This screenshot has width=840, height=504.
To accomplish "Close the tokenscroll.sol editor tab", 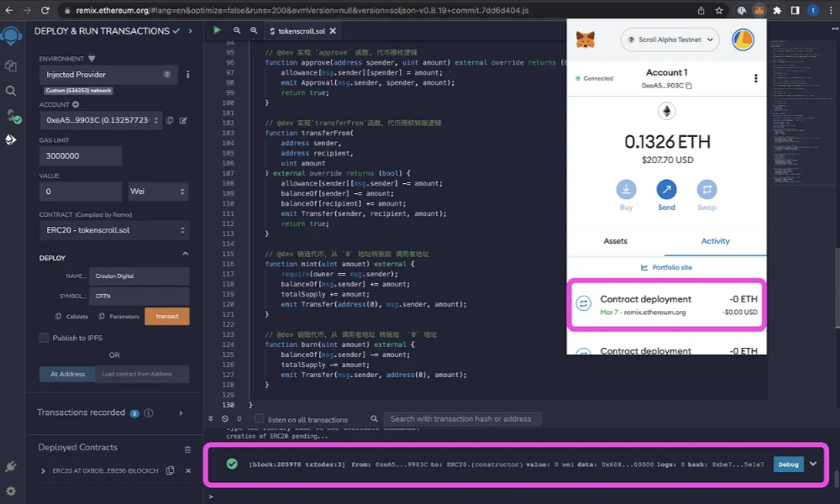I will point(333,31).
